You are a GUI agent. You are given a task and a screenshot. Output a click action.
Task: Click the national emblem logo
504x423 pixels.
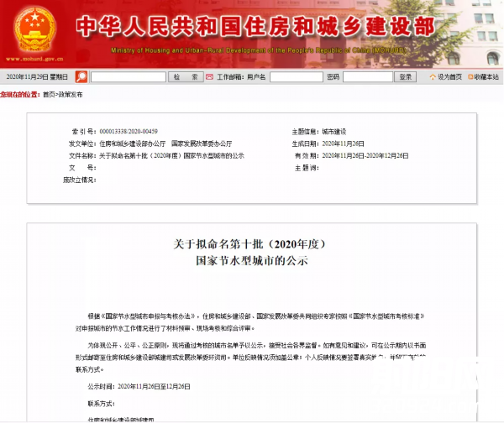click(35, 29)
